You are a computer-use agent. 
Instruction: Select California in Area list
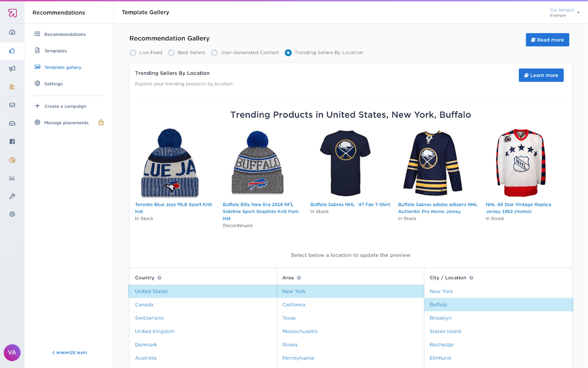(x=294, y=305)
